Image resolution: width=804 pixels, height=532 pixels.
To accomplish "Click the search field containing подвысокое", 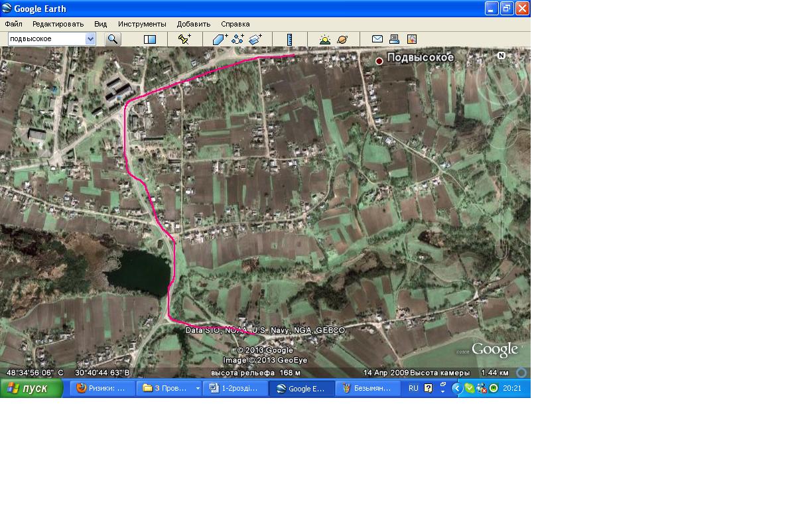I will coord(46,39).
